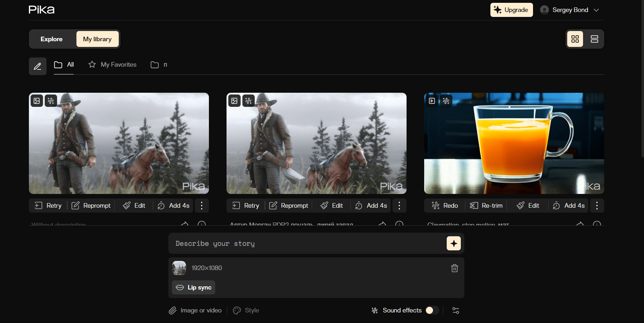644x323 pixels.
Task: Click Reprompt on the first video
Action: pos(91,206)
